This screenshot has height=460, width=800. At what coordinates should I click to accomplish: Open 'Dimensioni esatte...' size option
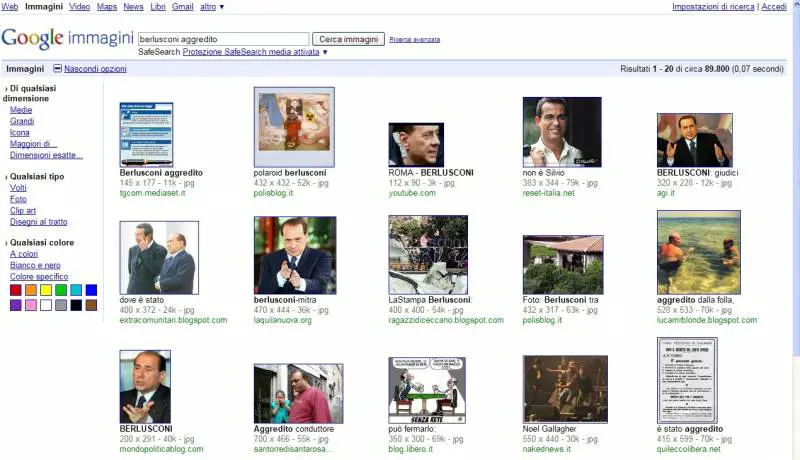pyautogui.click(x=46, y=155)
